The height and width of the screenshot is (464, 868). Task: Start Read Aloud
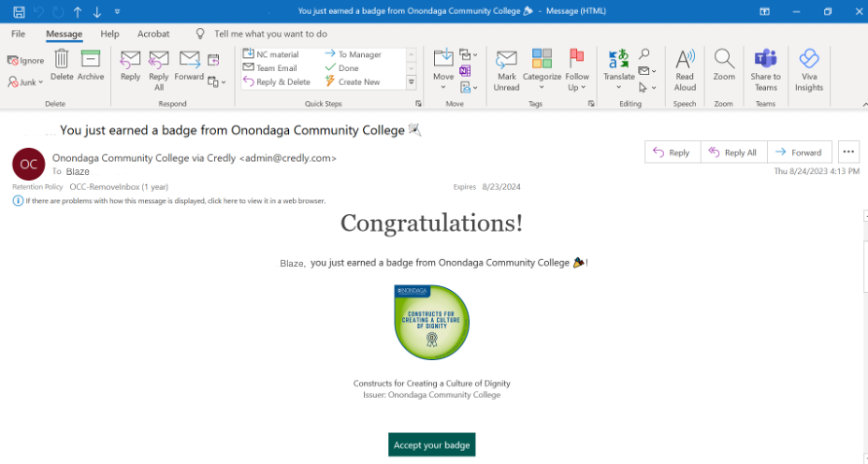(685, 70)
